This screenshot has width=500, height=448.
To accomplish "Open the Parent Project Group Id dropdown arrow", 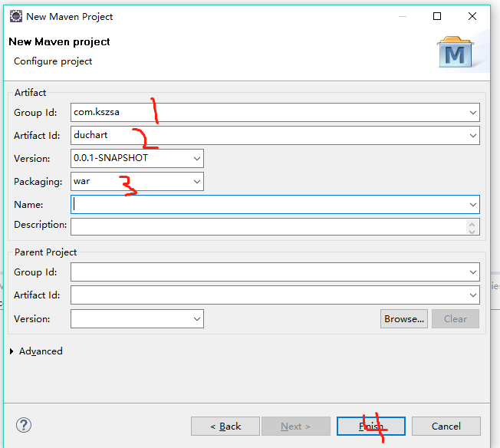I will tap(473, 272).
